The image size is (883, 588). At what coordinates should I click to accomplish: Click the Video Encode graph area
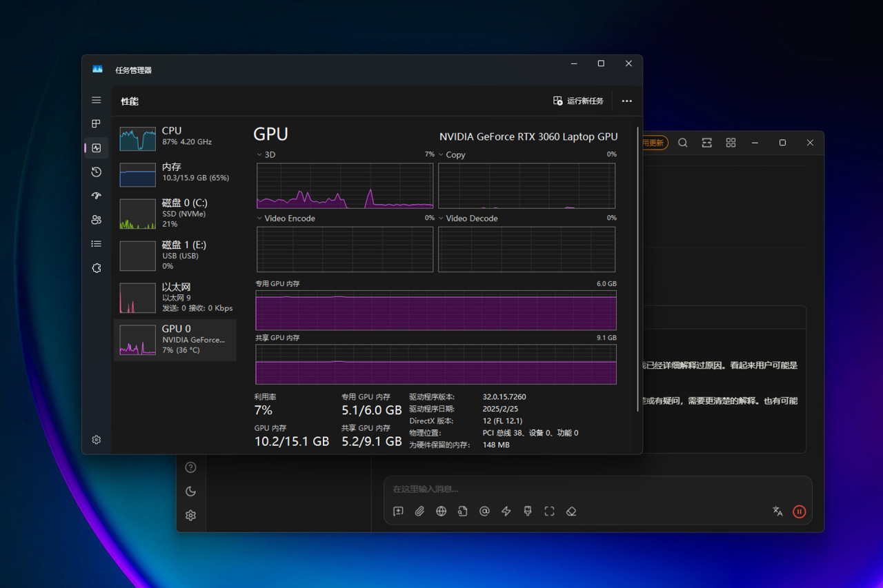coord(345,250)
